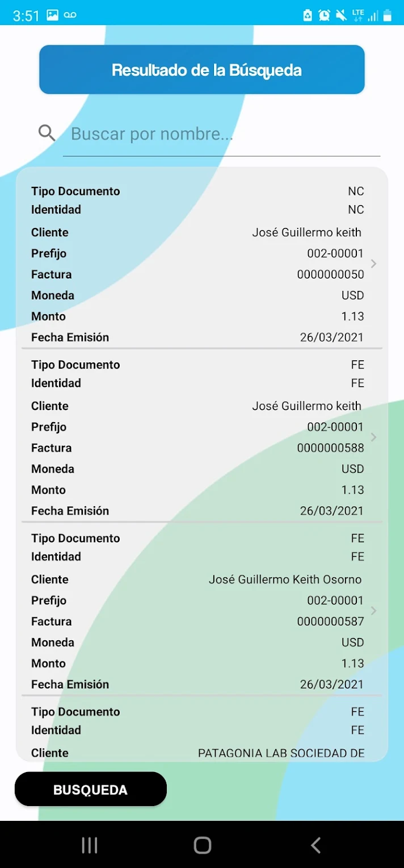Focus the Buscar por nombre search field
The height and width of the screenshot is (868, 404).
tap(221, 134)
